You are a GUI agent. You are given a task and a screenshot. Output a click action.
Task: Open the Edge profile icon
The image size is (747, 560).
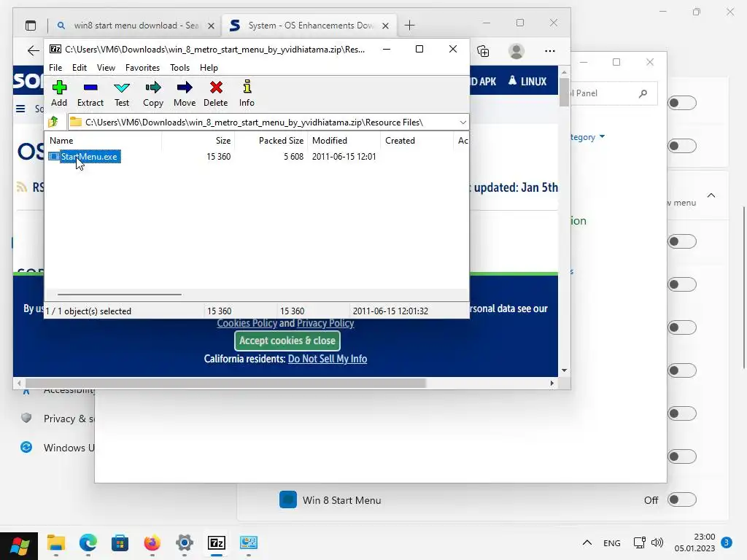click(x=516, y=51)
